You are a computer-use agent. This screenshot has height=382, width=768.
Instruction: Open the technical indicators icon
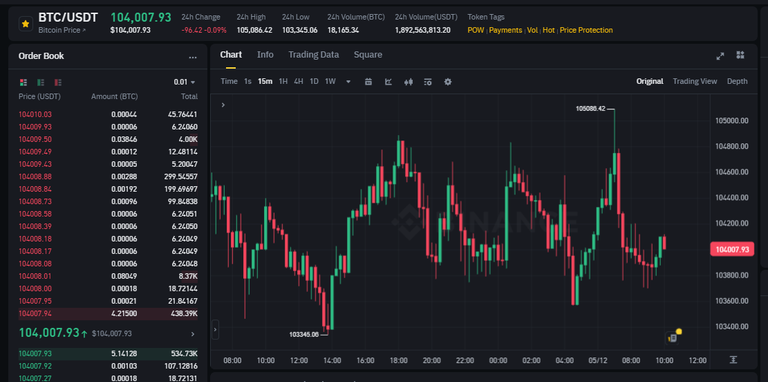pyautogui.click(x=388, y=82)
